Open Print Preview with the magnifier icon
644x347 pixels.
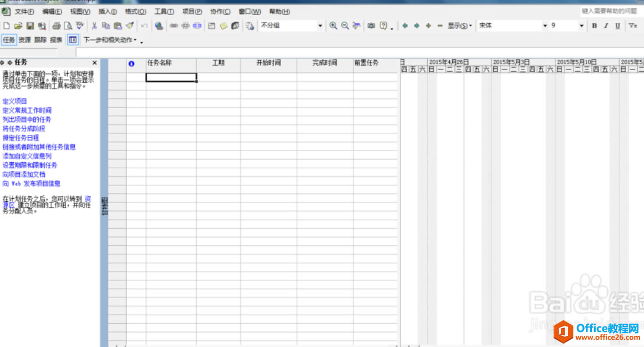point(67,26)
